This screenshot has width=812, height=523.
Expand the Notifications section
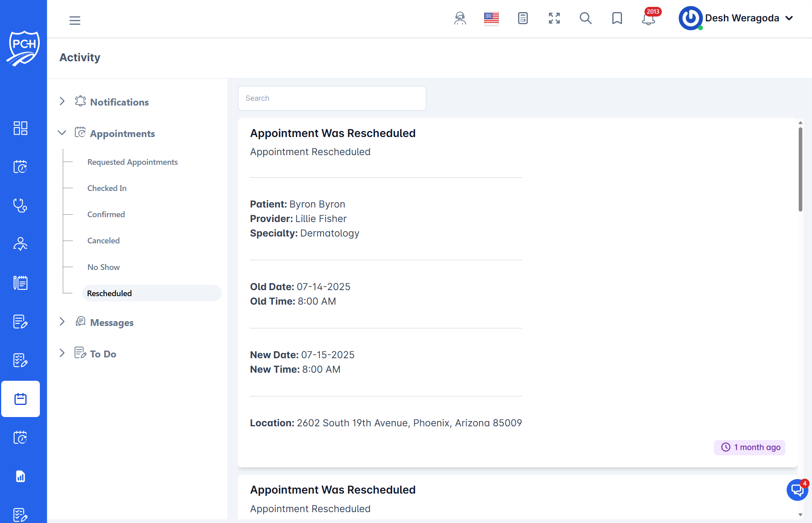point(62,102)
